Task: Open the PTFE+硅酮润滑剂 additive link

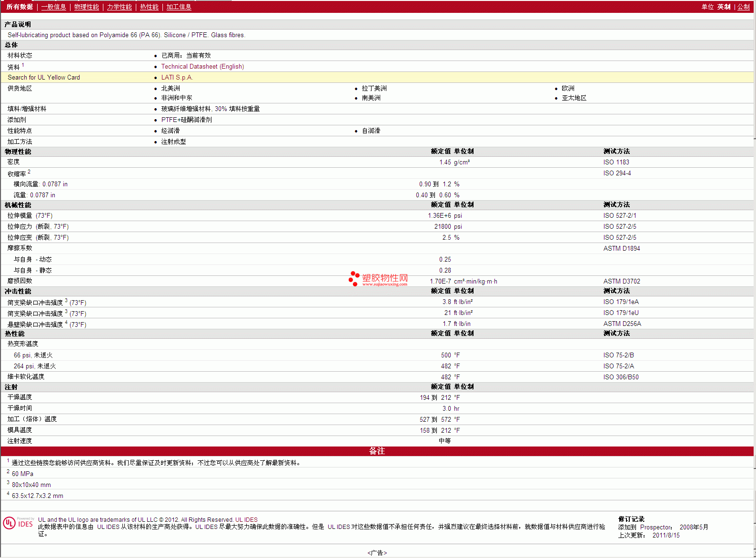Action: click(x=186, y=120)
